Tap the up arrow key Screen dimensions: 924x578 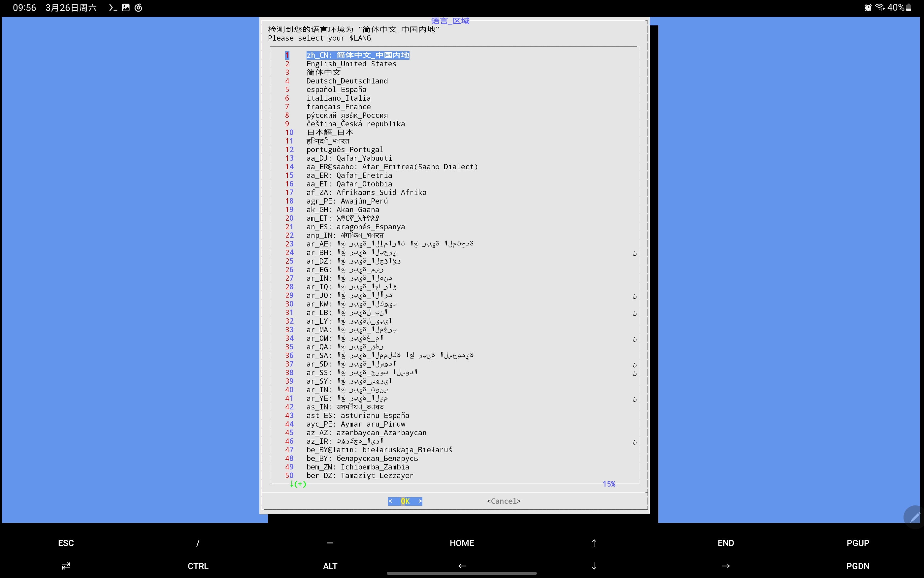click(x=594, y=543)
